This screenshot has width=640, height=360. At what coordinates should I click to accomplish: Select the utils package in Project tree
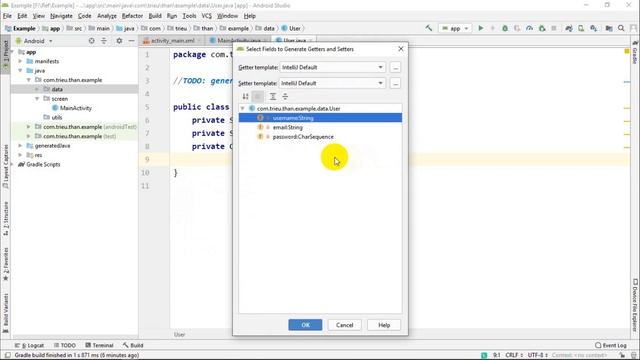tap(53, 118)
